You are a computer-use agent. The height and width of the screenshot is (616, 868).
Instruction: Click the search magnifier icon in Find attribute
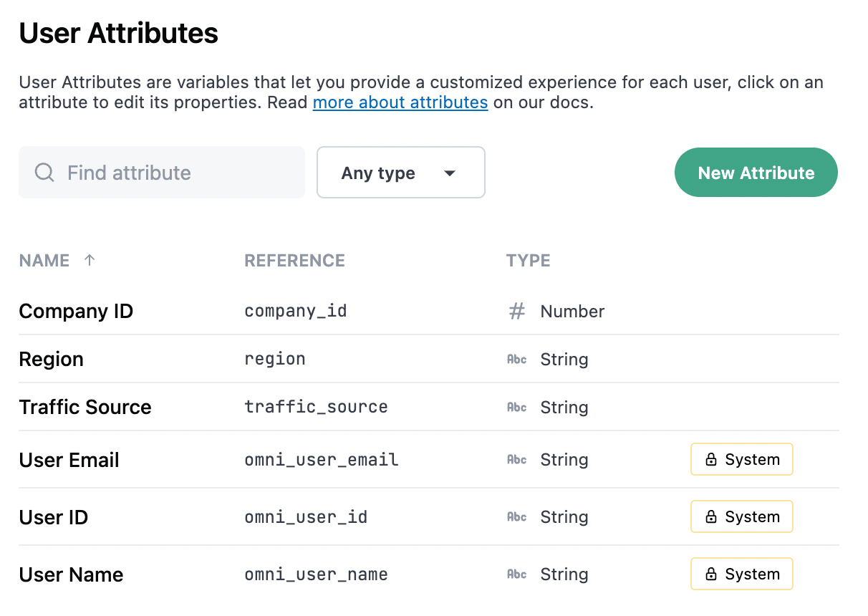[44, 172]
